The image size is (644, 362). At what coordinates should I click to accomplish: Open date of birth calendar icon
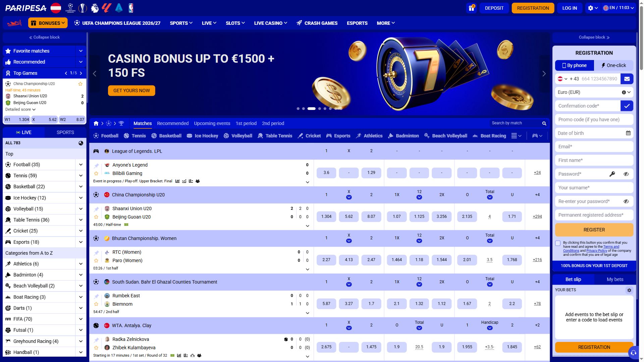point(628,133)
